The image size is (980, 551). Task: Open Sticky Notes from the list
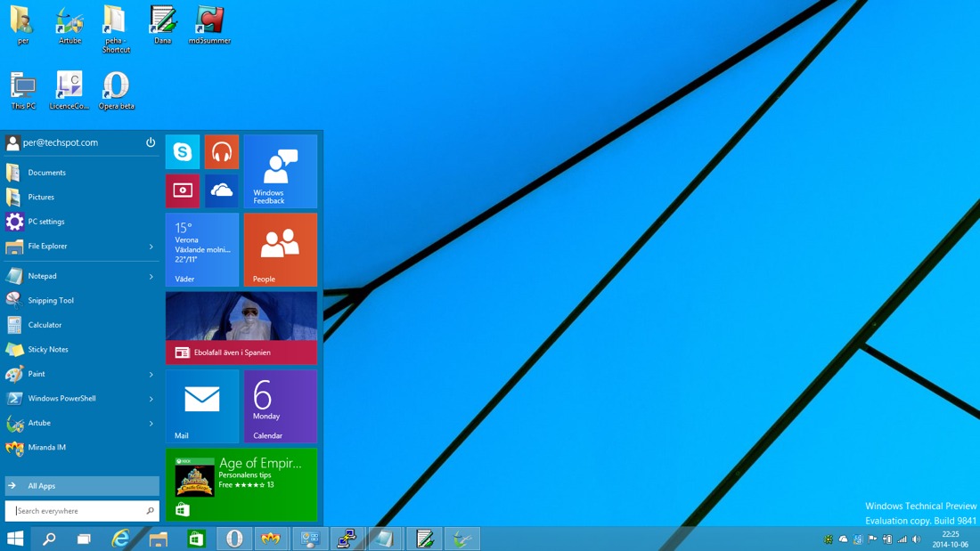click(x=47, y=350)
